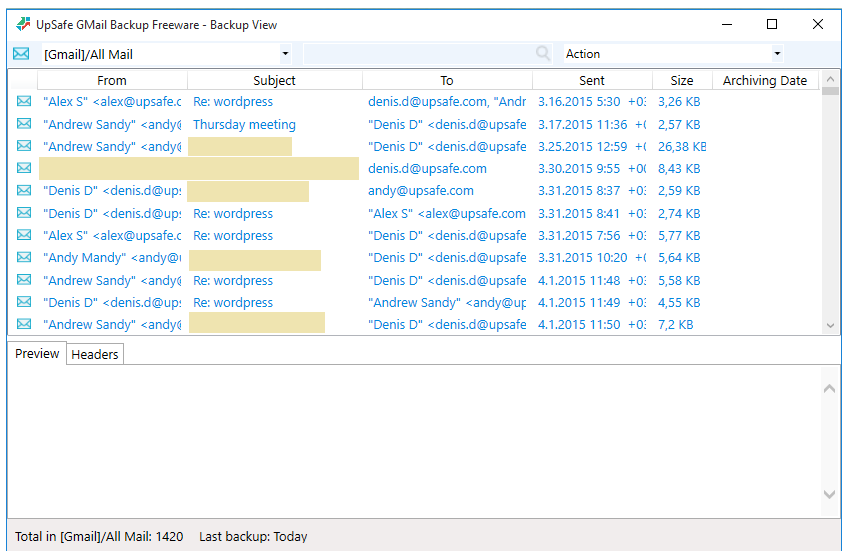Click recipient '"Andrew Sandy" <andy@up'
Image resolution: width=845 pixels, height=558 pixels.
pos(447,302)
